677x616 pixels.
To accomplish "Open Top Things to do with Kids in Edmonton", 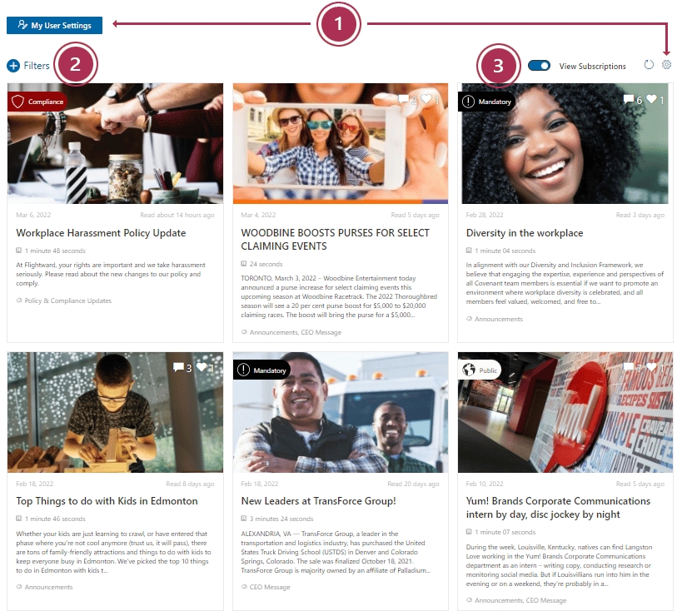I will [x=107, y=501].
